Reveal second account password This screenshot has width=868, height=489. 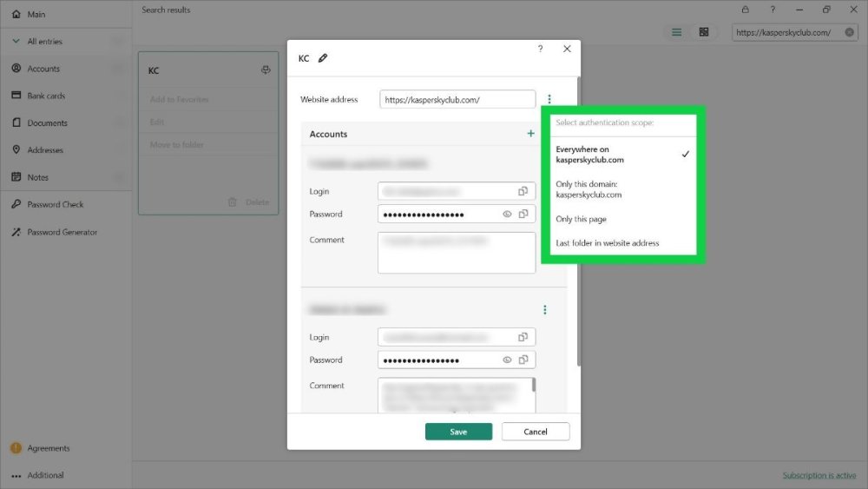pos(507,360)
